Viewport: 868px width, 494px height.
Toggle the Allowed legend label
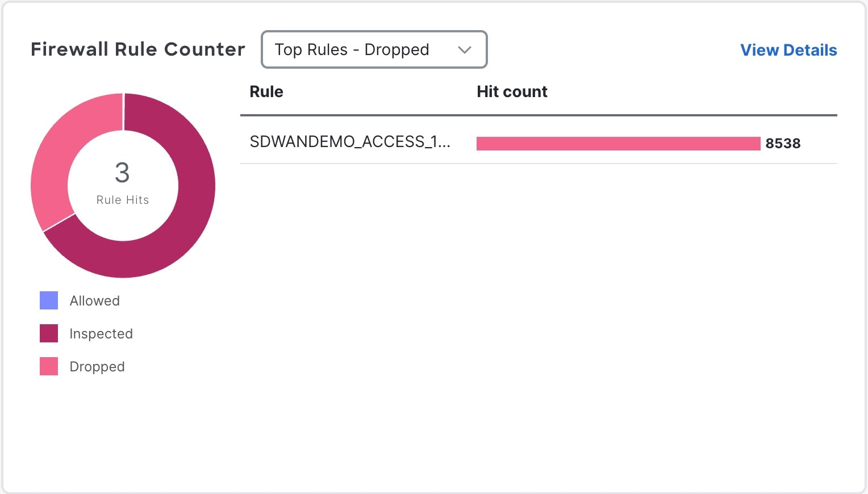[95, 301]
